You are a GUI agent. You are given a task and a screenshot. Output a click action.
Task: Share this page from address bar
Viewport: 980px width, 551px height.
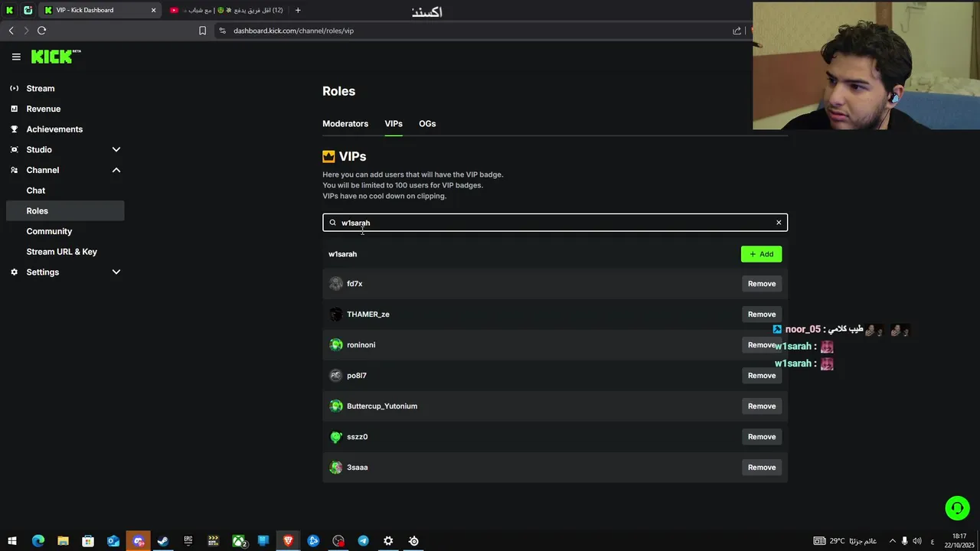[x=737, y=31]
